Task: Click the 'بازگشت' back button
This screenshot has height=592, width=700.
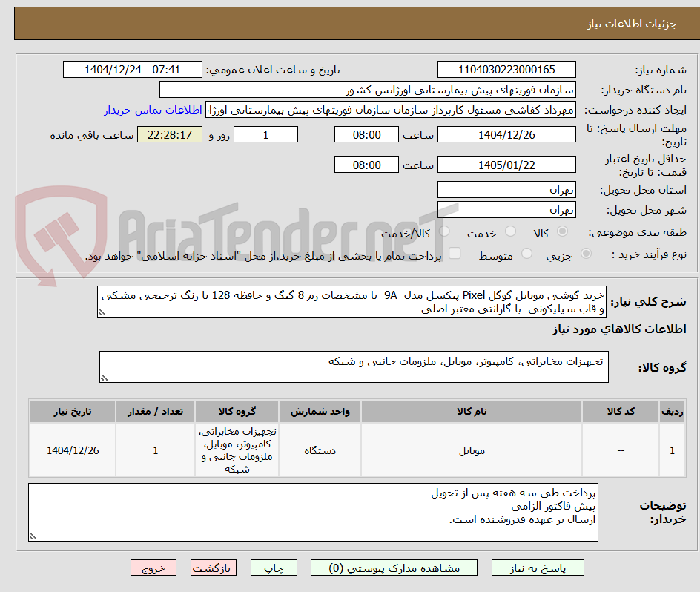Action: point(214,568)
